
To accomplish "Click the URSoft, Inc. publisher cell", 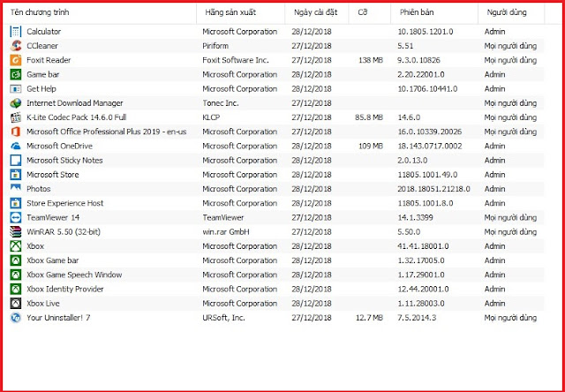I will tap(223, 318).
